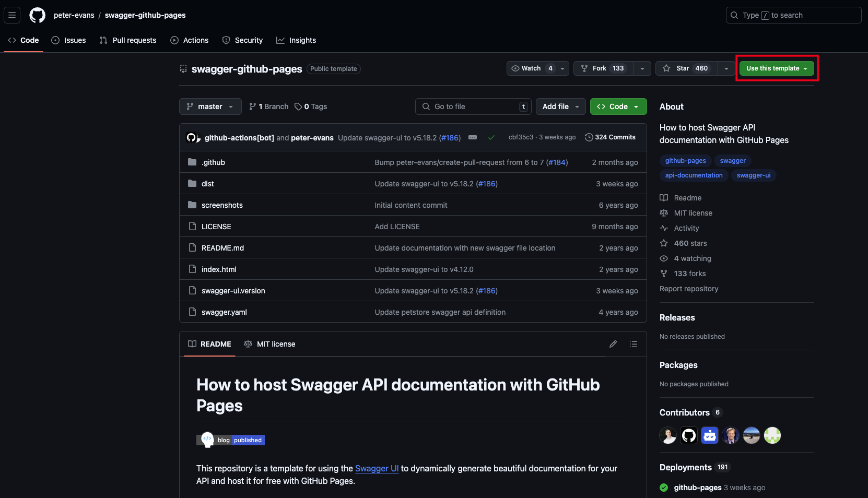Click Report repository link
Screen dimensions: 868x498
pyautogui.click(x=689, y=289)
